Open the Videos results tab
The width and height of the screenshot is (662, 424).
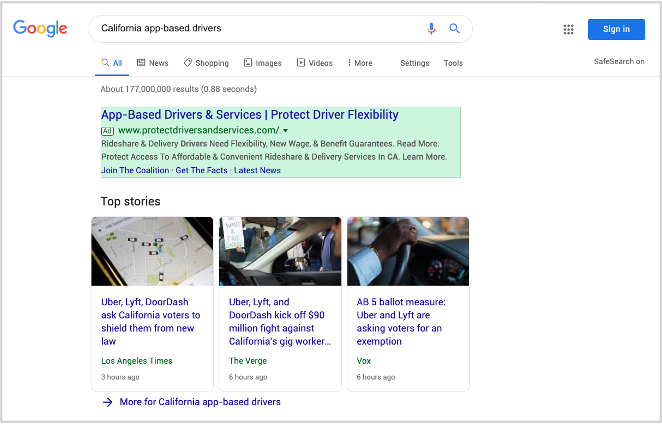click(315, 63)
